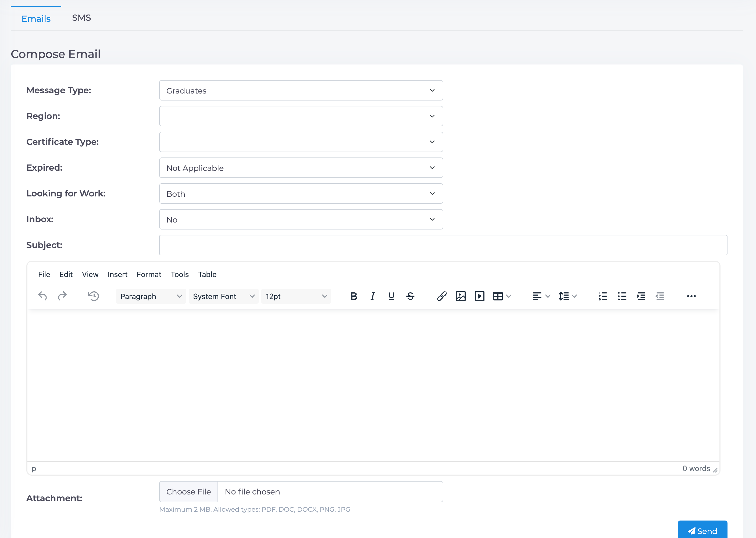Open revision history restore icon

[x=94, y=296]
